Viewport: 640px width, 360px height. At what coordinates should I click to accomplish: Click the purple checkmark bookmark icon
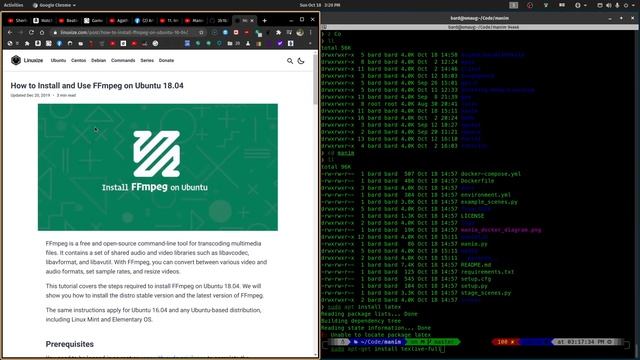[x=280, y=43]
